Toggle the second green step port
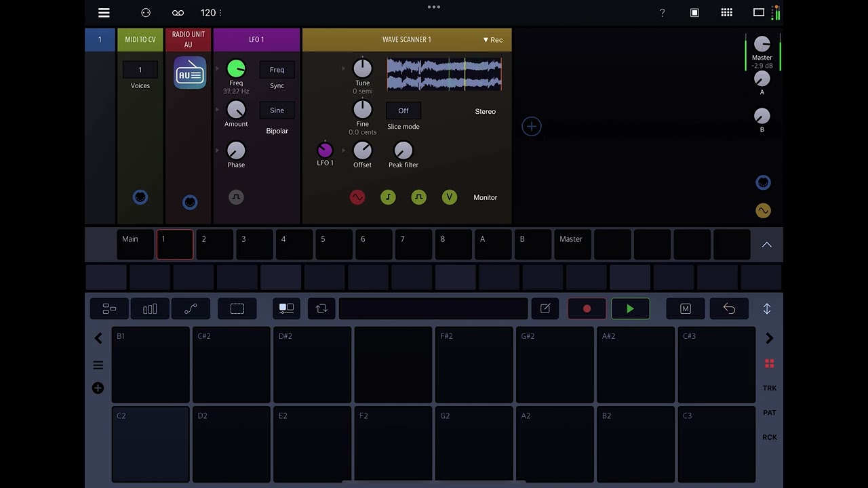The width and height of the screenshot is (868, 488). coord(418,197)
